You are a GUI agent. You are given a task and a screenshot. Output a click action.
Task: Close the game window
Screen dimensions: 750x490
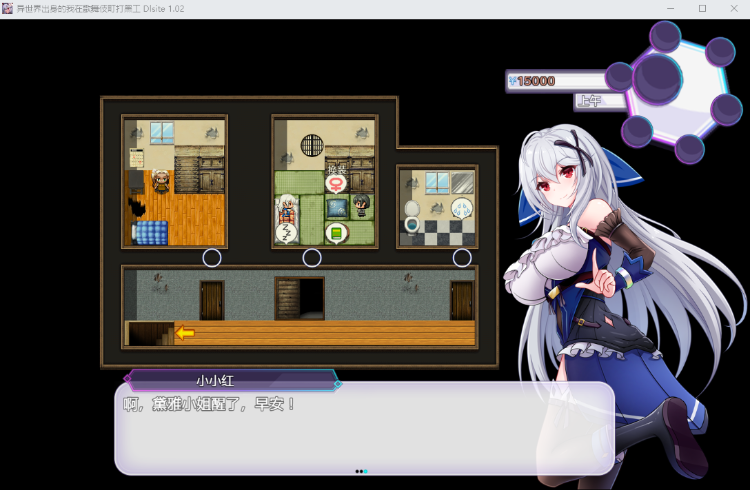(734, 9)
